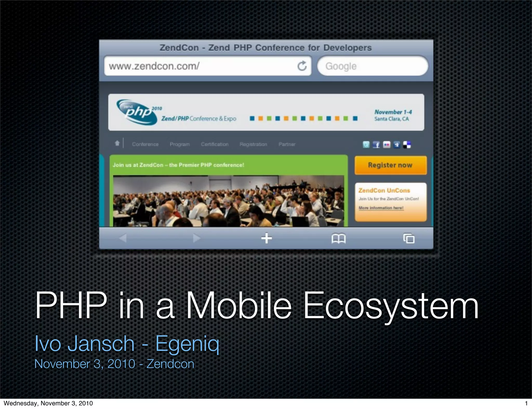Click the home icon in site navigation
Image resolution: width=532 pixels, height=409 pixels.
(117, 143)
